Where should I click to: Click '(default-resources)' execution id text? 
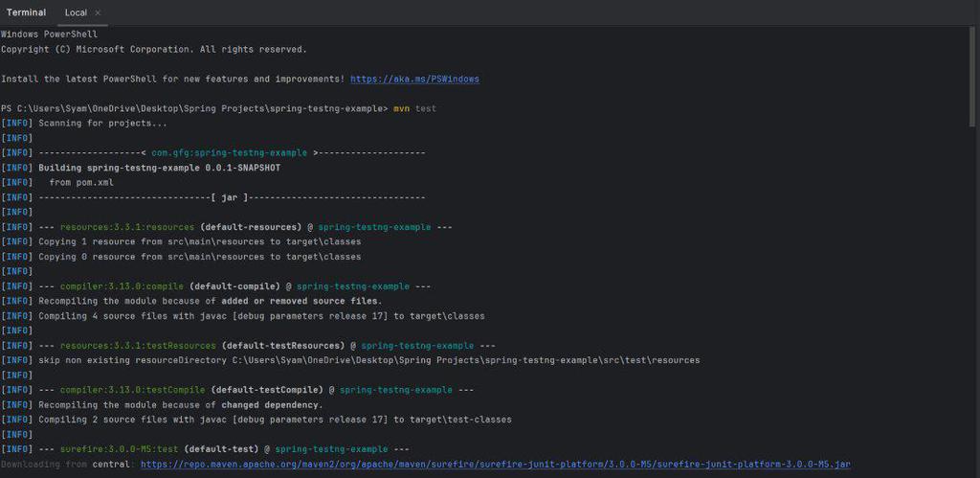(x=251, y=227)
